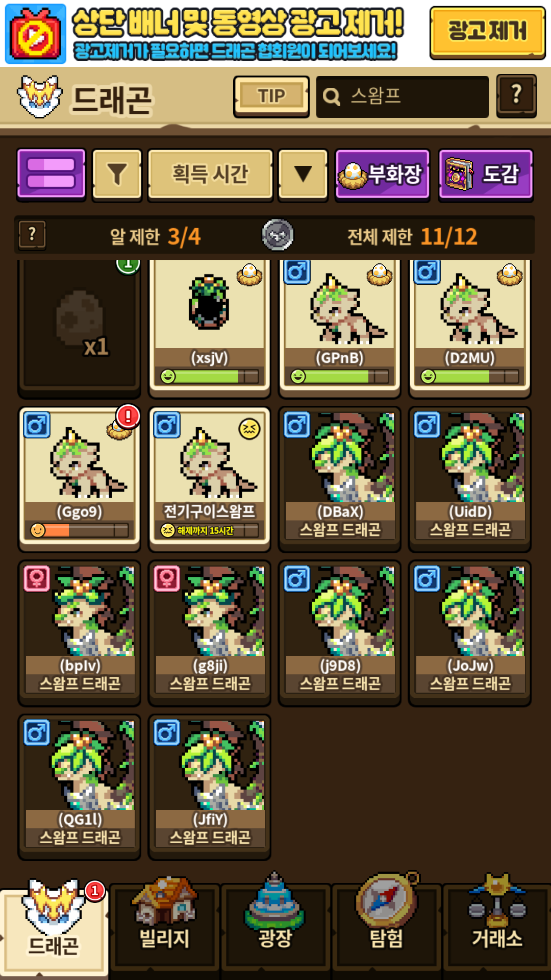This screenshot has height=980, width=551.
Task: Open the 부화장 hatchery
Action: coord(382,174)
